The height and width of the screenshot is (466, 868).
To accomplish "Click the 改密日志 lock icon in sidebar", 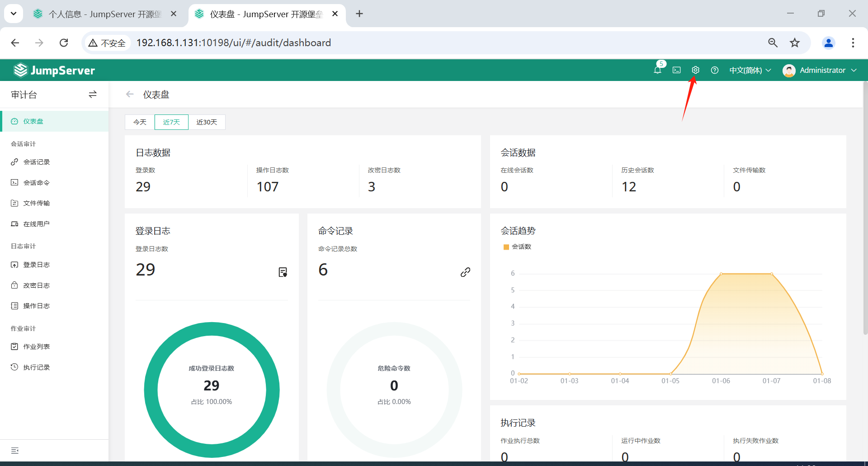I will pyautogui.click(x=14, y=285).
